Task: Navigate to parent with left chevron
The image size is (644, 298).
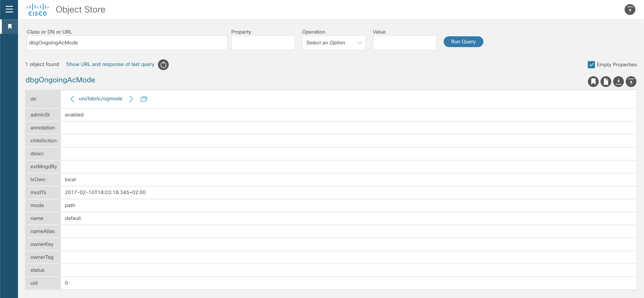Action: (x=72, y=99)
